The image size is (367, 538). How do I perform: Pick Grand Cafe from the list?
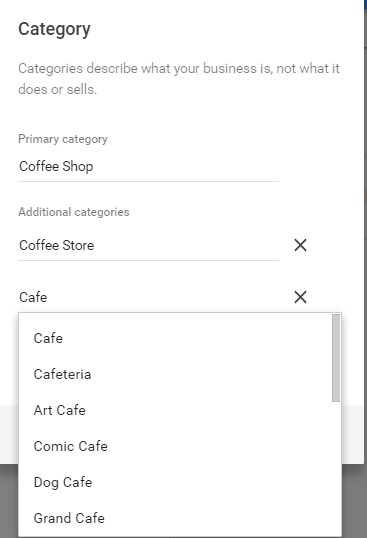[x=175, y=518]
